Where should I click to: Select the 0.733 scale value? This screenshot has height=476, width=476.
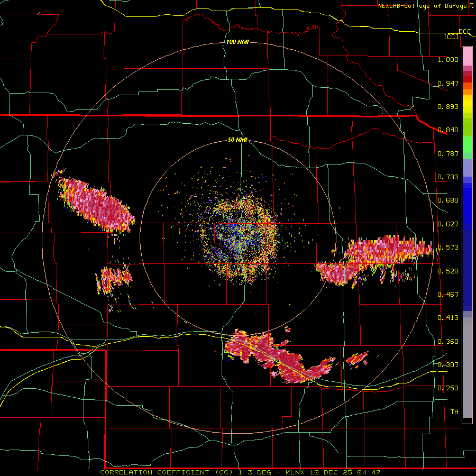click(448, 177)
